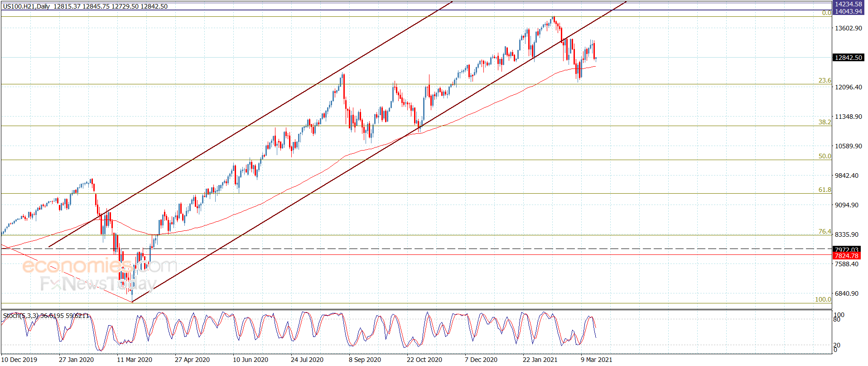868x366 pixels.
Task: Click the 13602.90 price axis label
Action: click(849, 28)
